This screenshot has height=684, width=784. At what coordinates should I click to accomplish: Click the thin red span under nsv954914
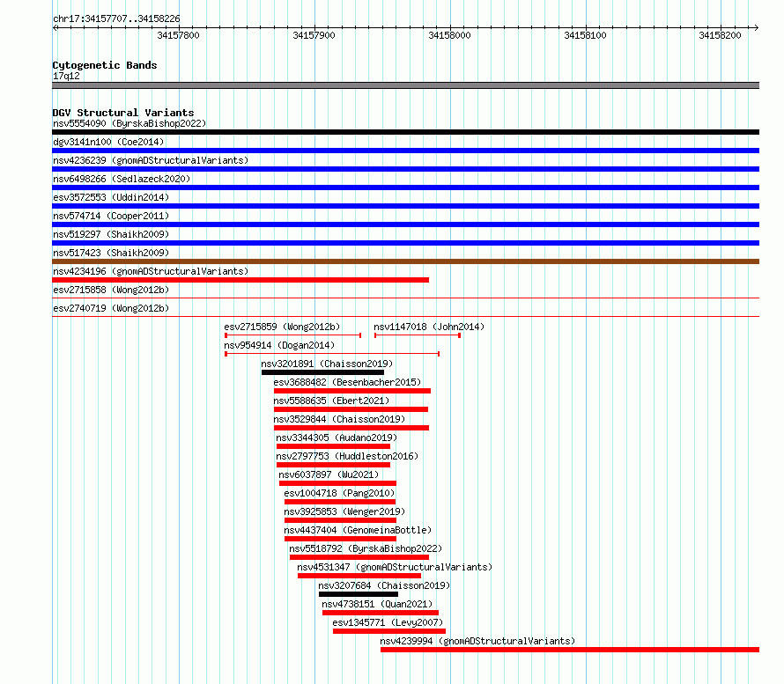click(x=332, y=354)
